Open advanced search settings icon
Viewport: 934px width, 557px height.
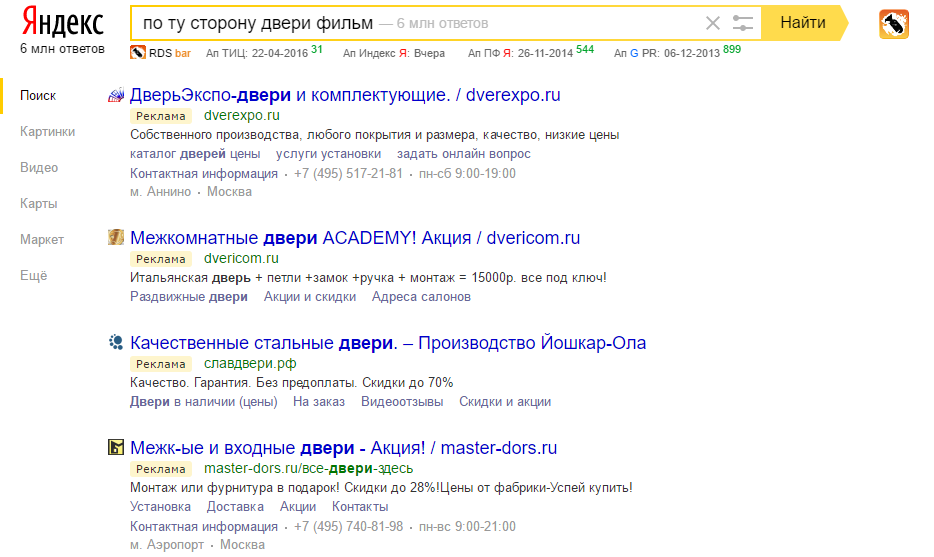742,23
